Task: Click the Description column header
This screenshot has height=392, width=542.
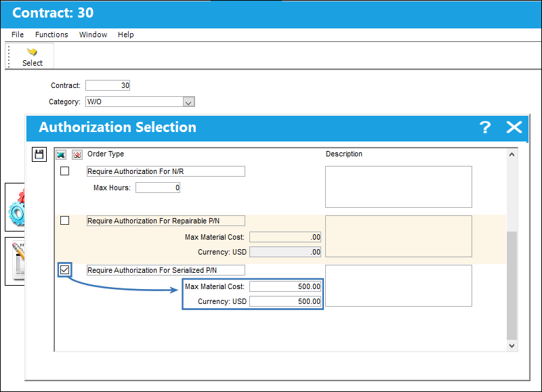Action: [x=344, y=154]
